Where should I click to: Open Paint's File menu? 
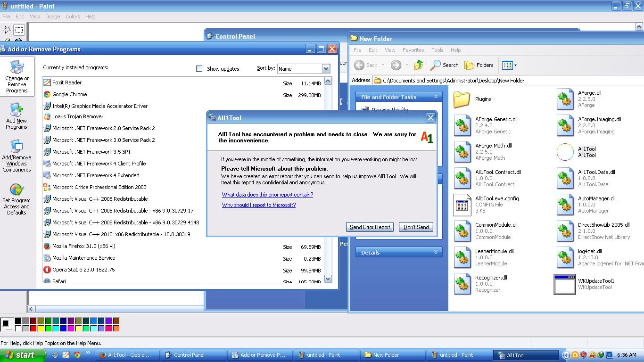point(6,16)
